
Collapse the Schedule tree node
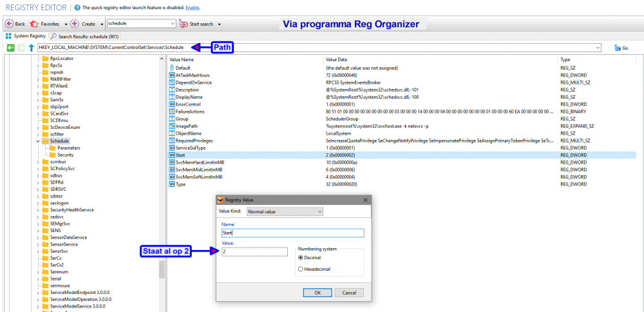click(38, 141)
